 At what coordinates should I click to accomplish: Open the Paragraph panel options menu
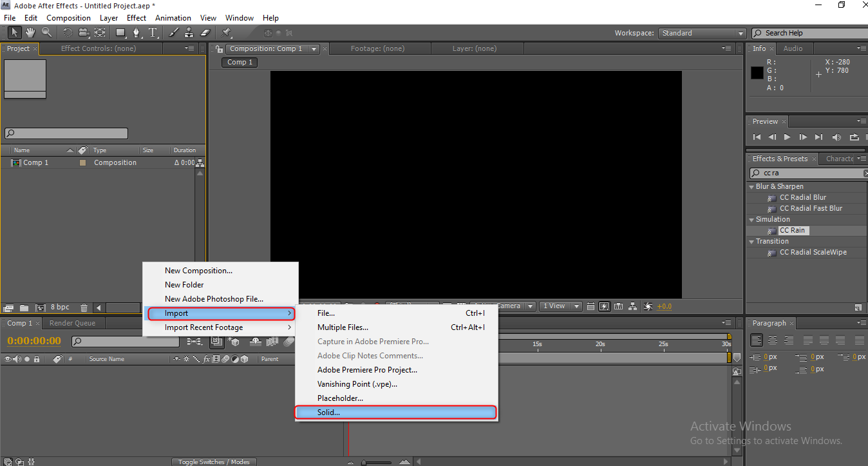(x=862, y=323)
